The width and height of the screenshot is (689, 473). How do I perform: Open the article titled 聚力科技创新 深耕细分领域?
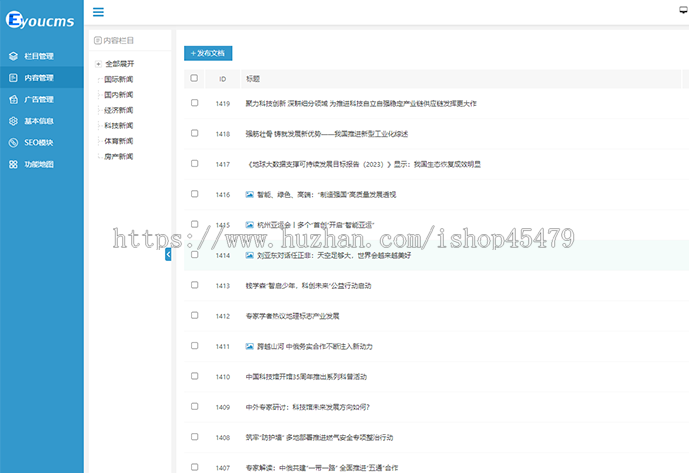[x=361, y=103]
